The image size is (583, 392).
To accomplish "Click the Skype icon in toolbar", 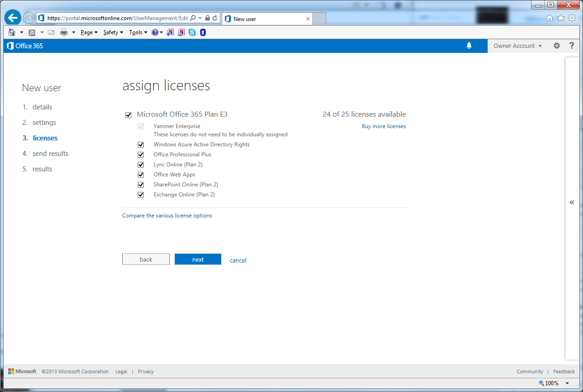I will click(192, 32).
